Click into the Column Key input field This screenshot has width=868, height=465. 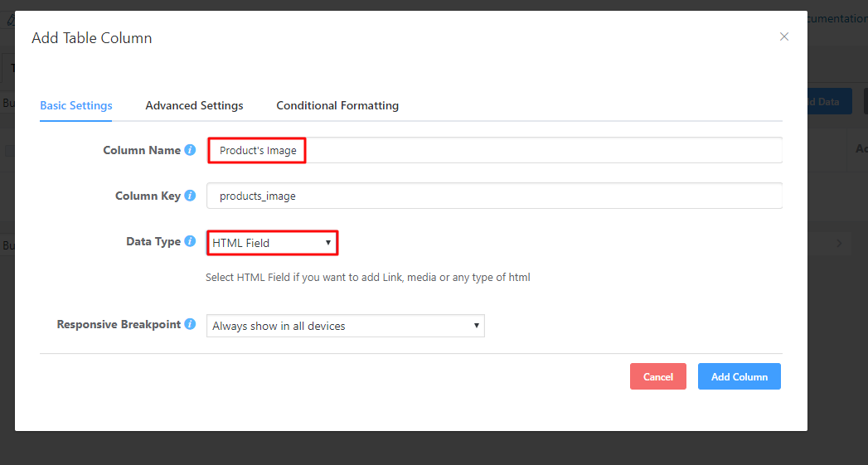(x=494, y=196)
